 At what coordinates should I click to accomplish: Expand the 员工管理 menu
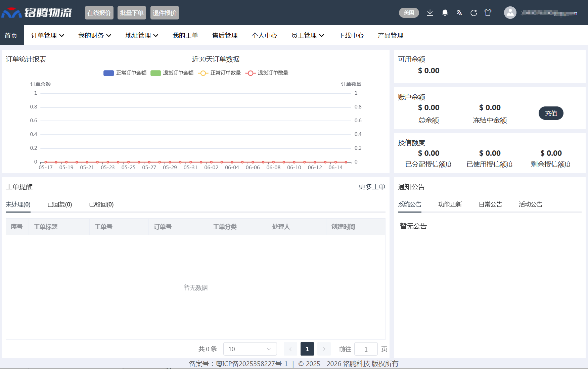308,35
